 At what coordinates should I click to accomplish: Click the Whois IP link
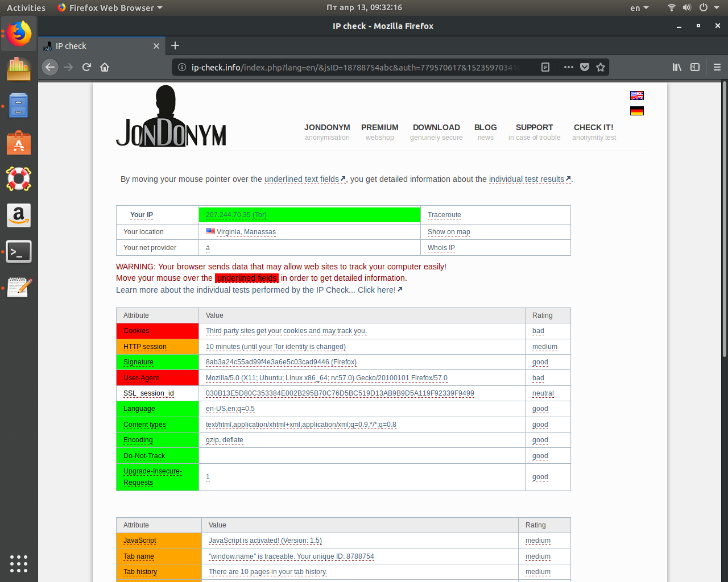(x=442, y=248)
